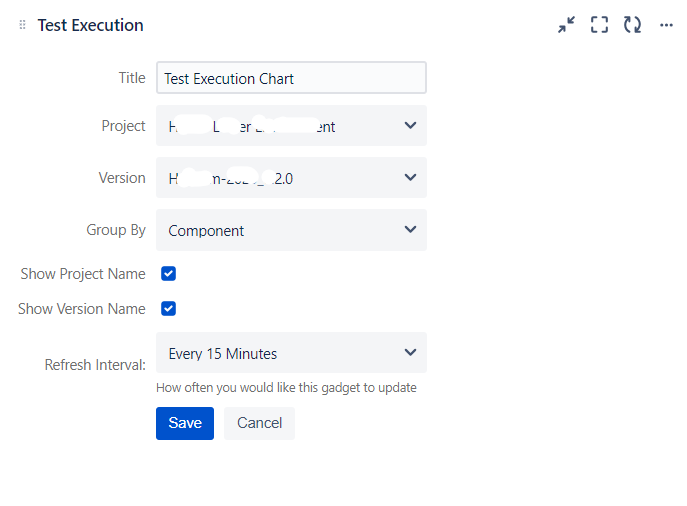Click the Refresh Interval label
Viewport: 687px width, 506px height.
(95, 364)
